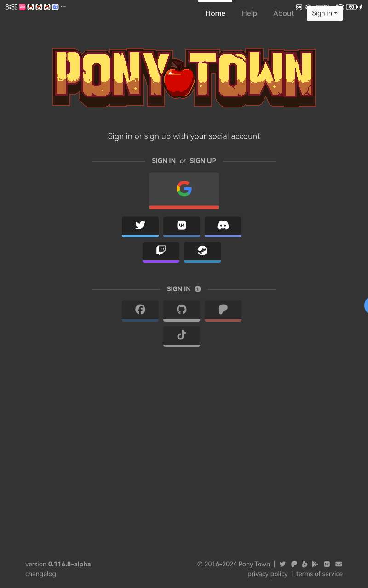Image resolution: width=368 pixels, height=588 pixels.
Task: Select the Twitch sign-in button
Action: coord(161,252)
